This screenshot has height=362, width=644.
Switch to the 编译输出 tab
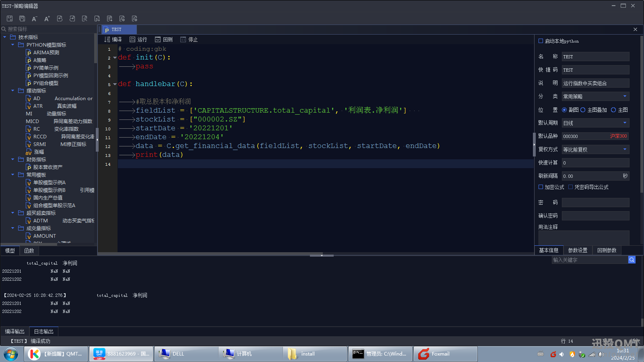pyautogui.click(x=15, y=331)
